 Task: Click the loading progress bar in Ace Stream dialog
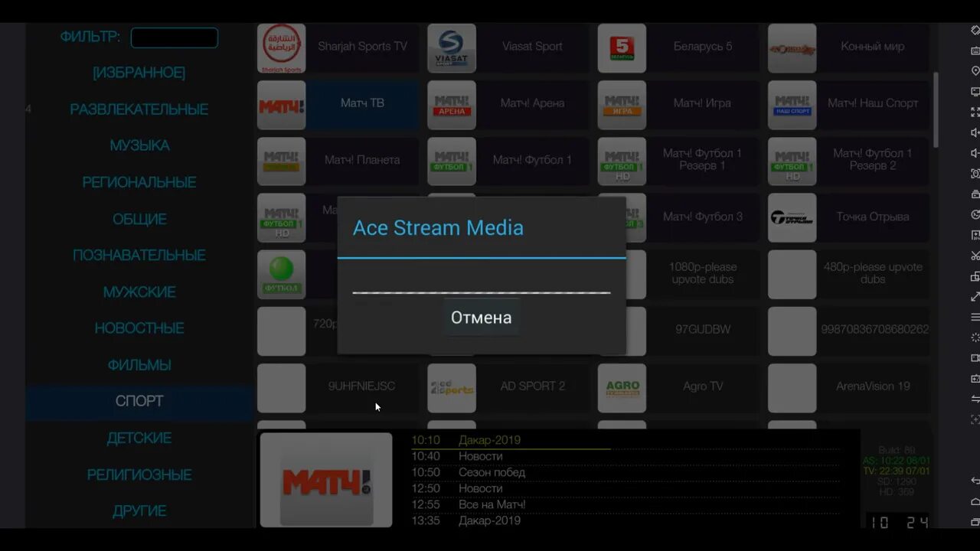click(481, 292)
